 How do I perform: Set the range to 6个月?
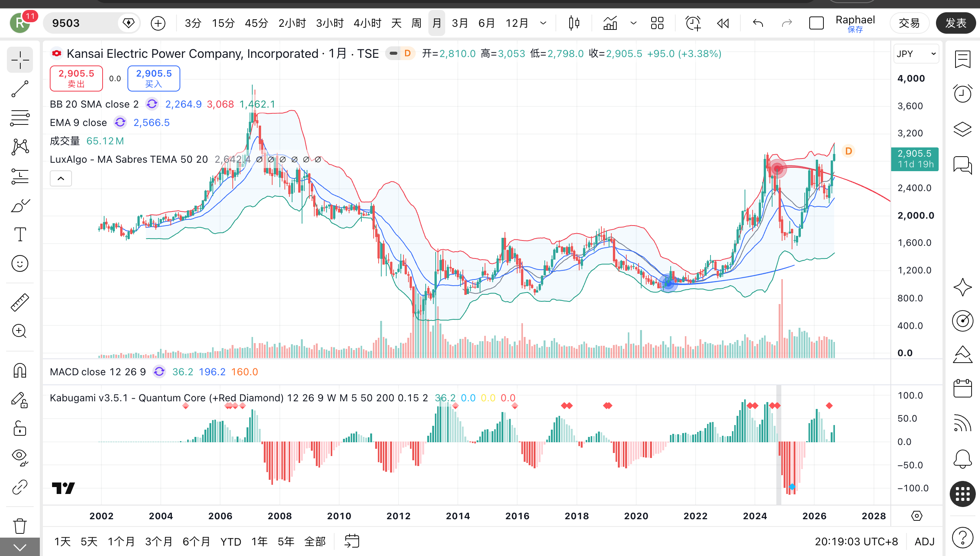pos(196,541)
